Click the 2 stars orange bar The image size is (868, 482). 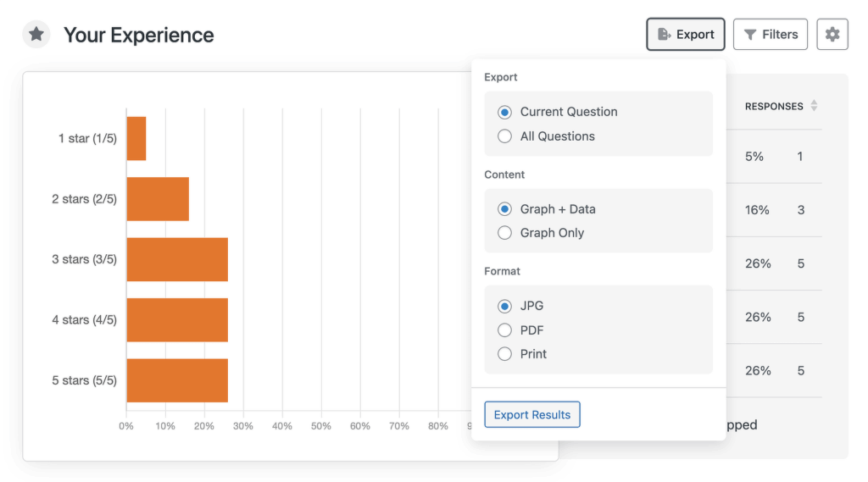[158, 199]
